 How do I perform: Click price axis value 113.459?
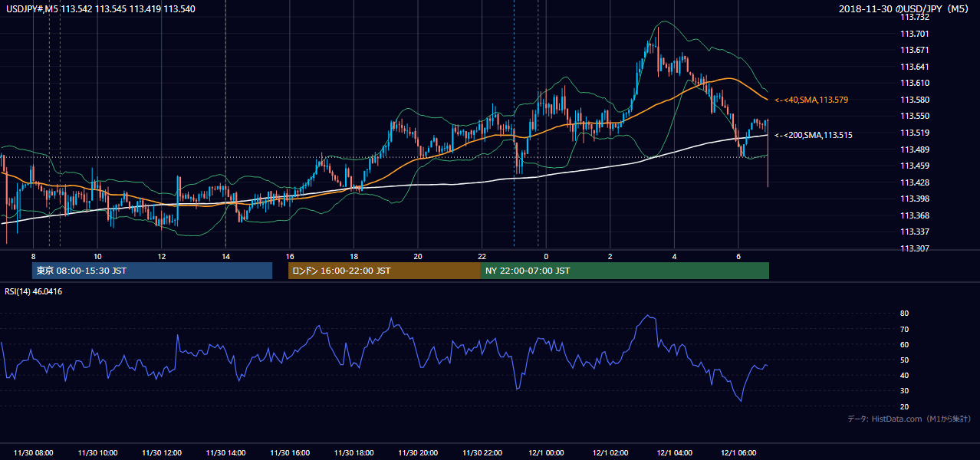(x=915, y=166)
